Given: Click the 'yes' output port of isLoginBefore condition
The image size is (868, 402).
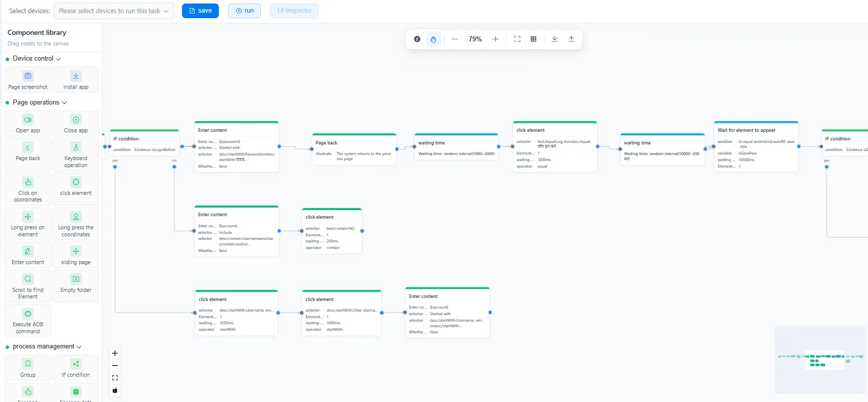Looking at the screenshot, I should click(x=115, y=167).
